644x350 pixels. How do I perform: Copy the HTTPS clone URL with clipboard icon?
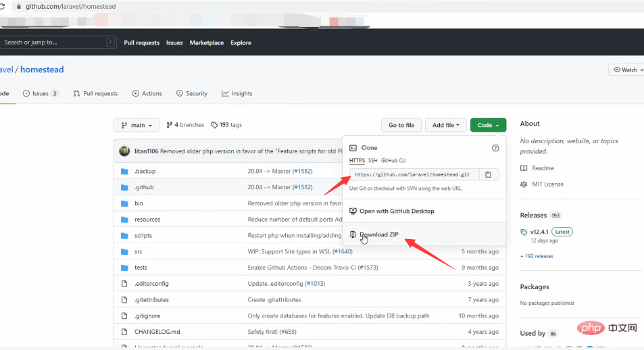(x=489, y=174)
